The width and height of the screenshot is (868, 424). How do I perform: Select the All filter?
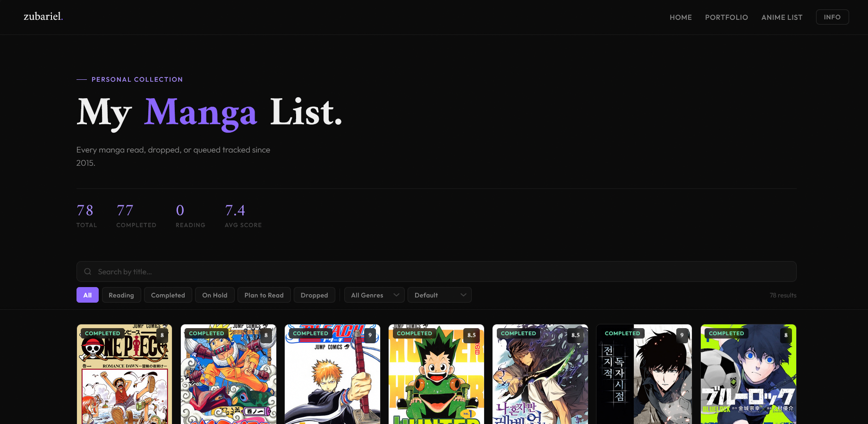(87, 295)
